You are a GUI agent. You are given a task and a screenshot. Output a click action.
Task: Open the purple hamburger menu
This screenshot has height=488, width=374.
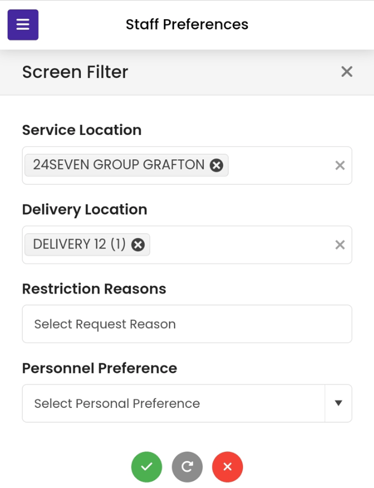(23, 25)
